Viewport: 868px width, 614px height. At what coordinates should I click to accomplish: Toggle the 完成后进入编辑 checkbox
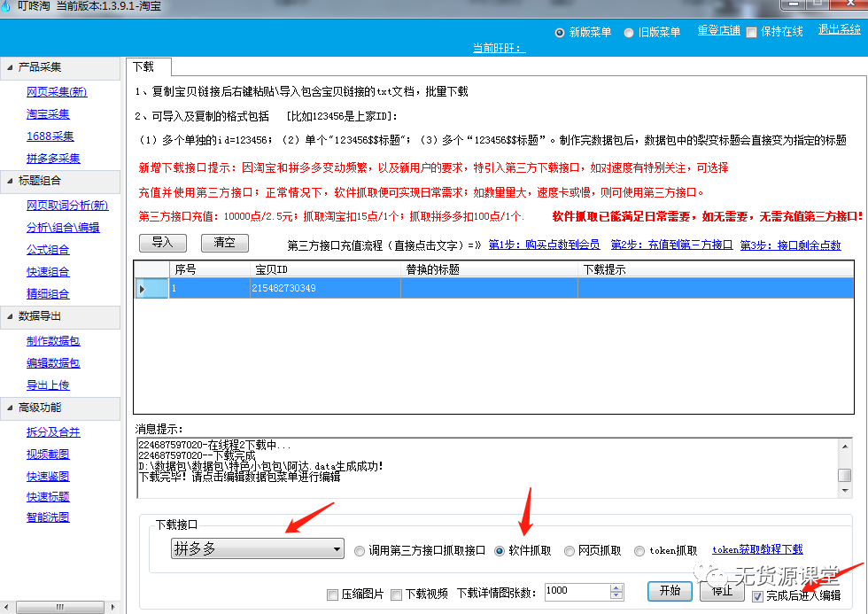coord(758,596)
